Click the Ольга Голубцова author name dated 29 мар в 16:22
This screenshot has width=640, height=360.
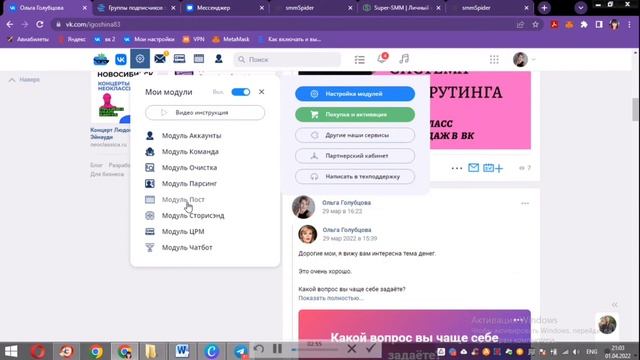point(347,202)
